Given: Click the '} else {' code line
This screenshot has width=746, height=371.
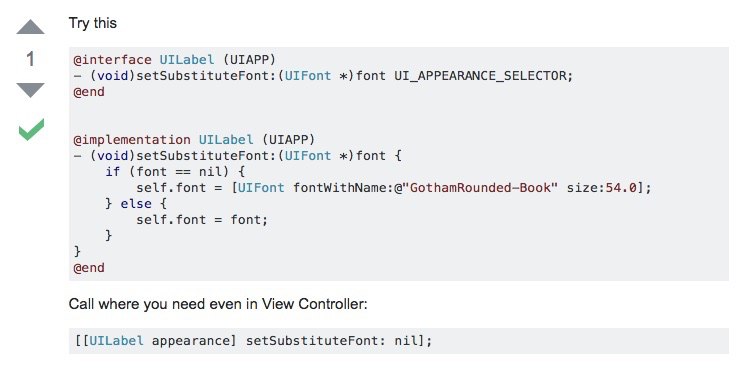Looking at the screenshot, I should tap(136, 204).
